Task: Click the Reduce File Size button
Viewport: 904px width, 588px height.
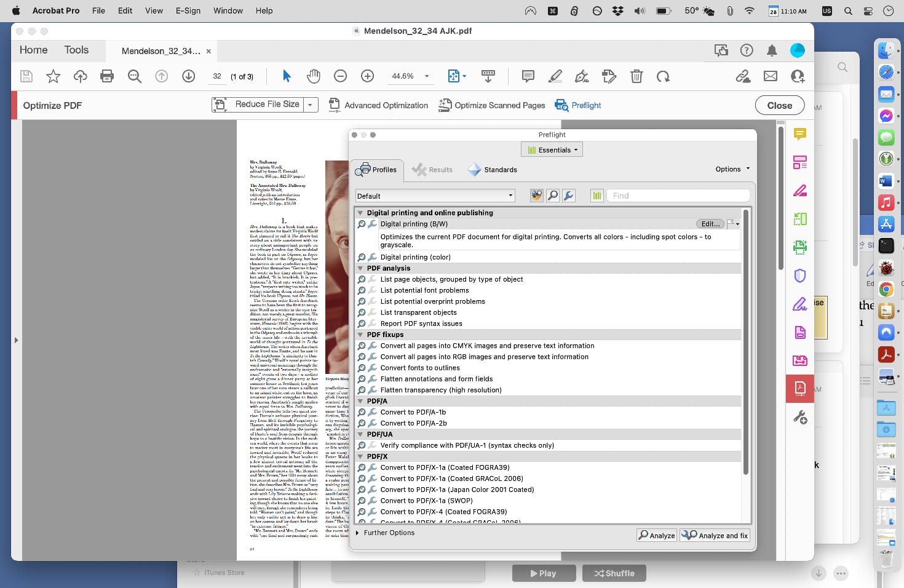Action: pos(257,105)
